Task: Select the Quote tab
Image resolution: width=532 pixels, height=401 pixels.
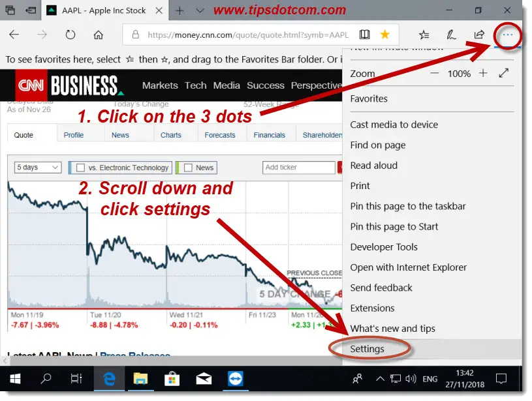Action: [x=23, y=135]
